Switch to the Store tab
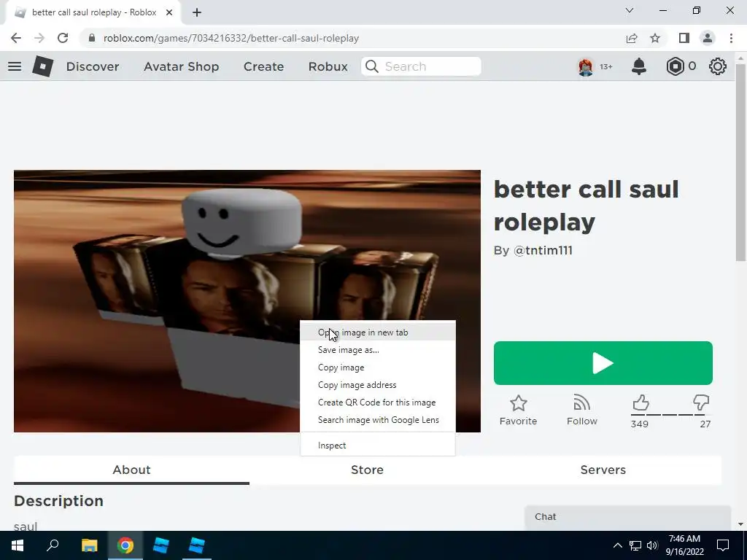 [x=368, y=470]
